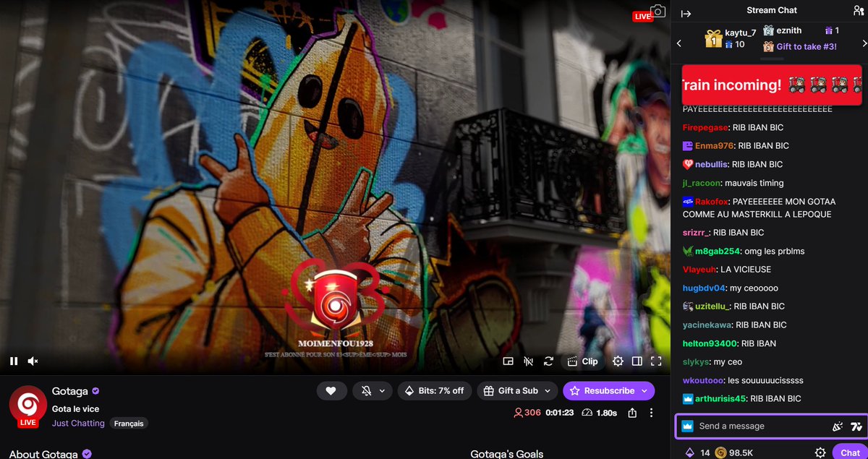Open the hype train incoming banner
This screenshot has height=459, width=868.
pyautogui.click(x=771, y=85)
